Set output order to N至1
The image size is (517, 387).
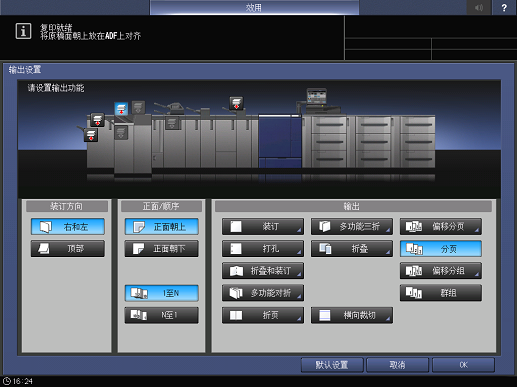pyautogui.click(x=162, y=315)
